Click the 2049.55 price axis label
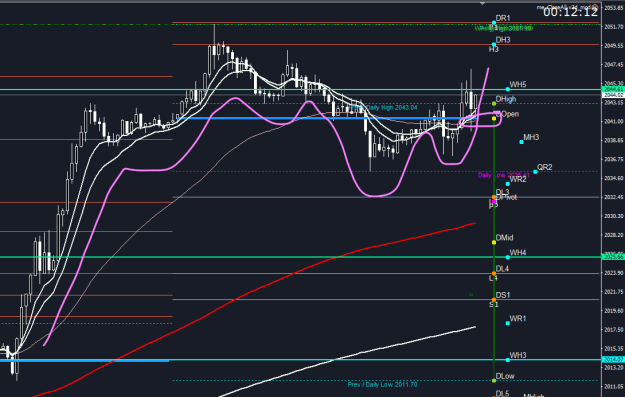The height and width of the screenshot is (397, 625). pyautogui.click(x=614, y=46)
